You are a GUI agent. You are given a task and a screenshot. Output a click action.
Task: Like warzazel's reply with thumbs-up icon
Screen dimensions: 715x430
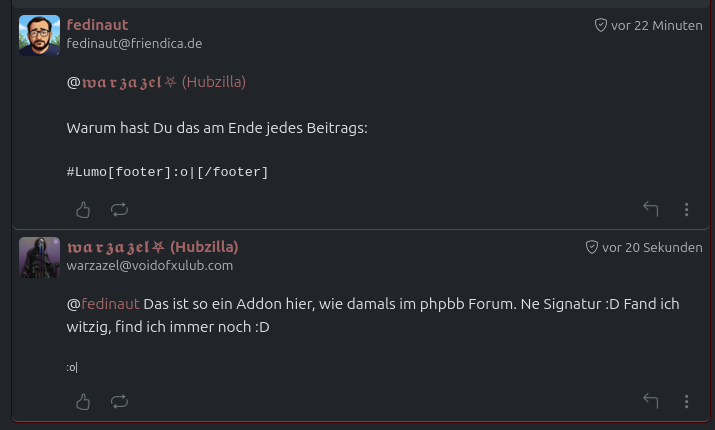83,401
